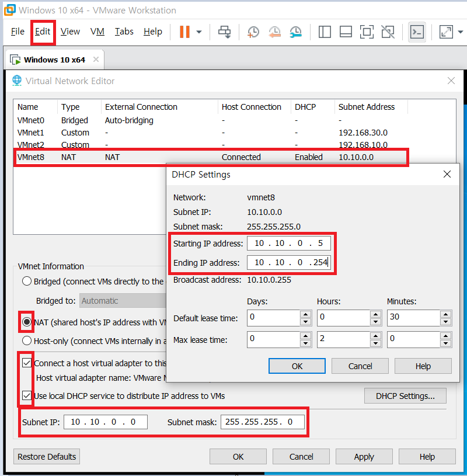The height and width of the screenshot is (476, 467).
Task: Toggle the thumbnail bar view icon
Action: coord(346,32)
